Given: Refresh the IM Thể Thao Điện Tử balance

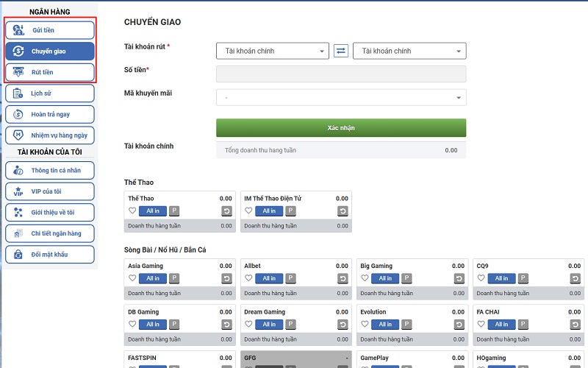Looking at the screenshot, I should pos(343,211).
